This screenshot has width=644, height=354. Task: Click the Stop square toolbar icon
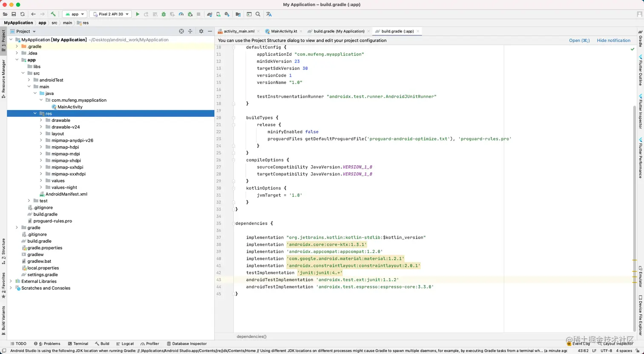198,14
